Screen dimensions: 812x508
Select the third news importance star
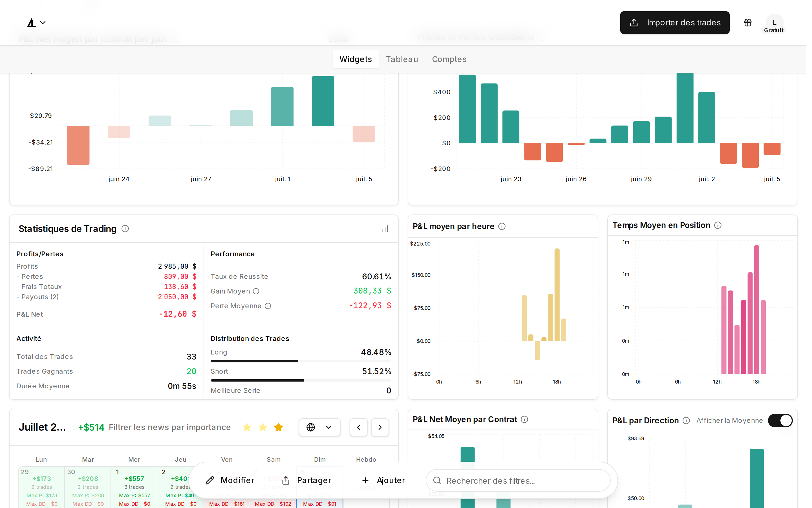click(x=279, y=427)
